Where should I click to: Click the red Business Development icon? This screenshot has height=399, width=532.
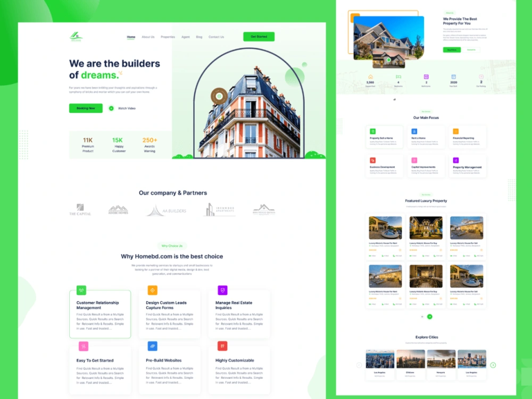372,160
